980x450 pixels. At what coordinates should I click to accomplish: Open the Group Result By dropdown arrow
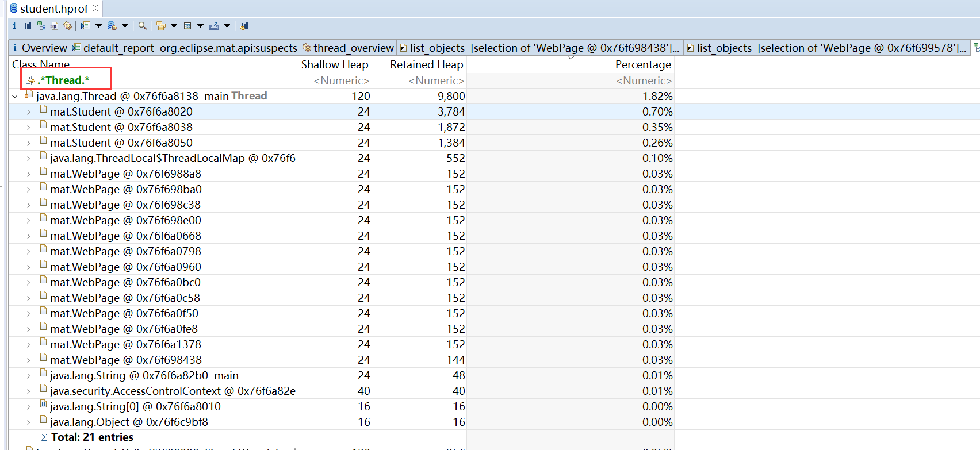[174, 26]
